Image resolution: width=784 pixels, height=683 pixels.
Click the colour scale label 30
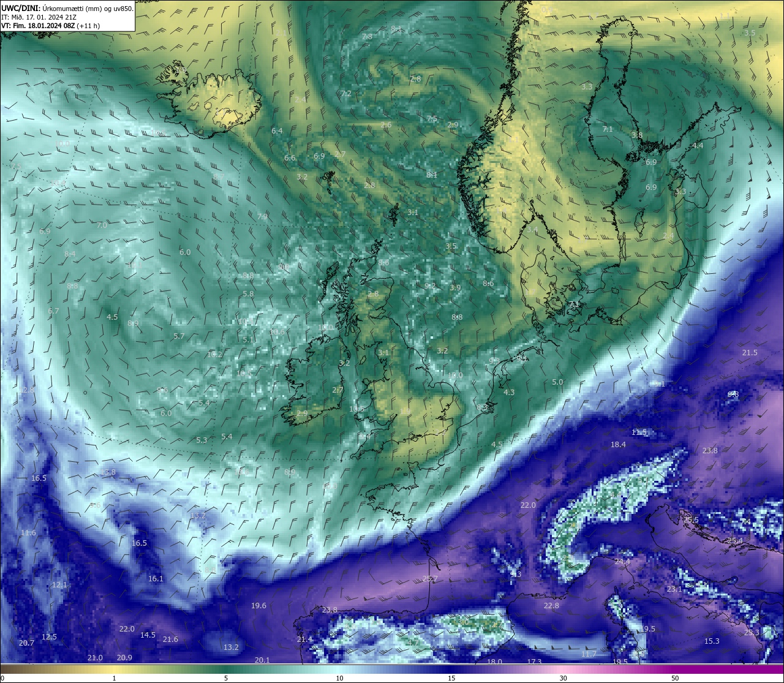pos(563,678)
